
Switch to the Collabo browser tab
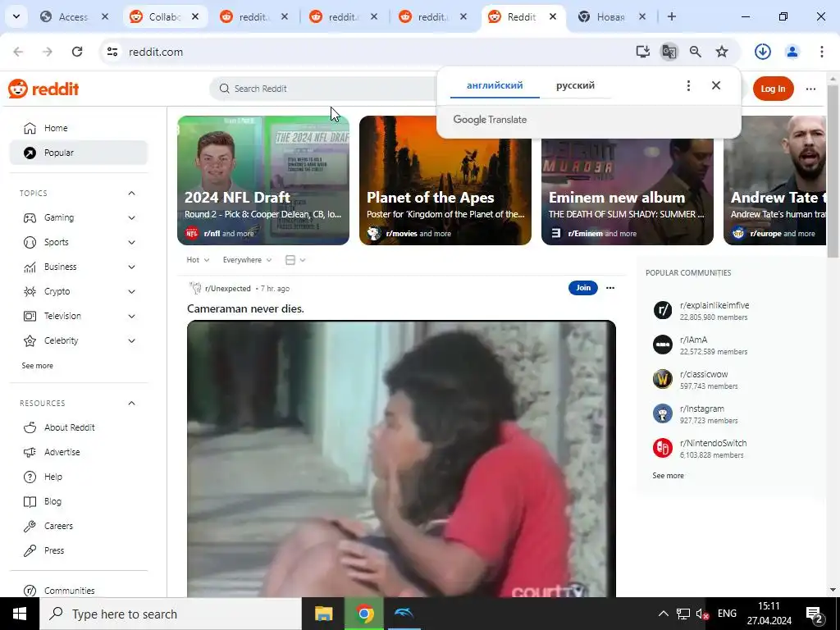(165, 17)
